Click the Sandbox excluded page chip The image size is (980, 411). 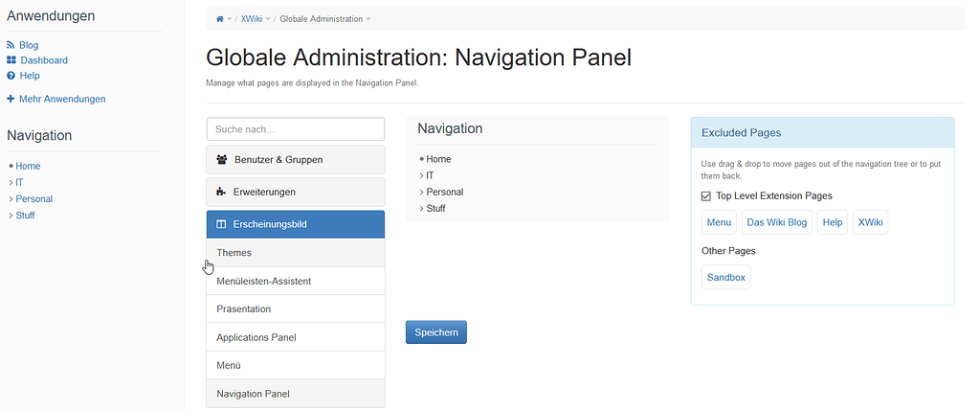coord(725,277)
